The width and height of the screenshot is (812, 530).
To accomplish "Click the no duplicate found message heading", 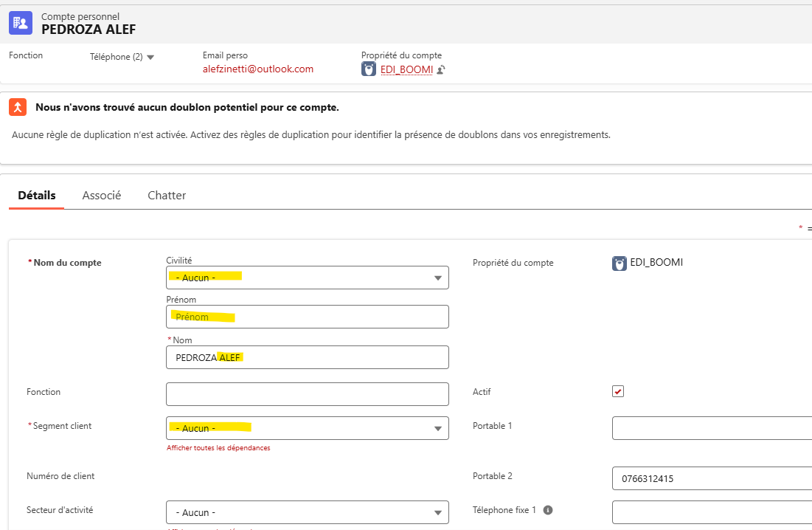I will pyautogui.click(x=187, y=107).
